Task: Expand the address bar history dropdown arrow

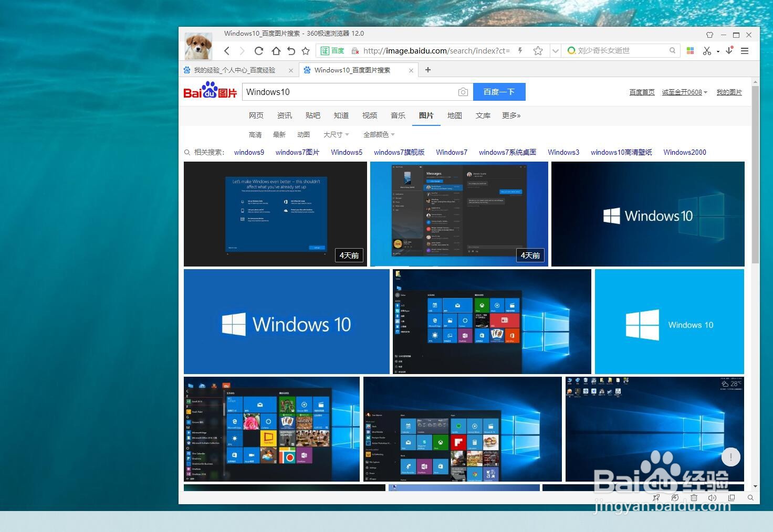Action: coord(555,51)
